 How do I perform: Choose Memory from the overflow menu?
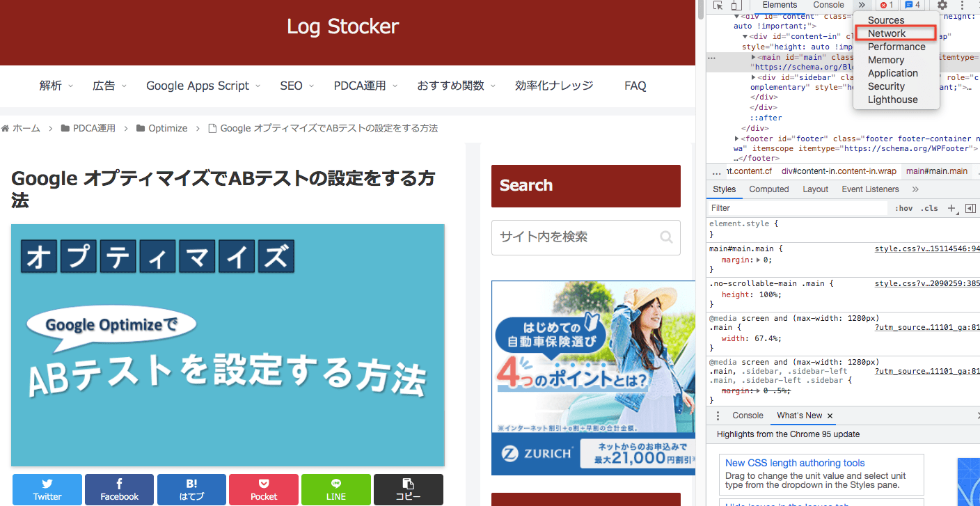point(886,60)
